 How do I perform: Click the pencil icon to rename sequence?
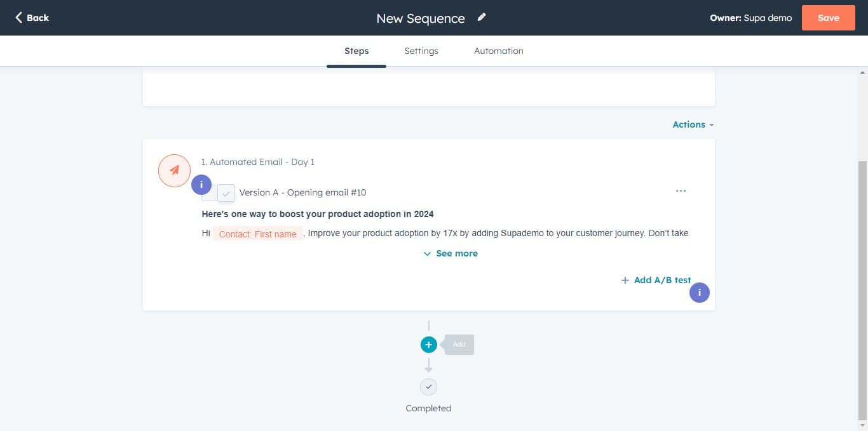coord(482,18)
